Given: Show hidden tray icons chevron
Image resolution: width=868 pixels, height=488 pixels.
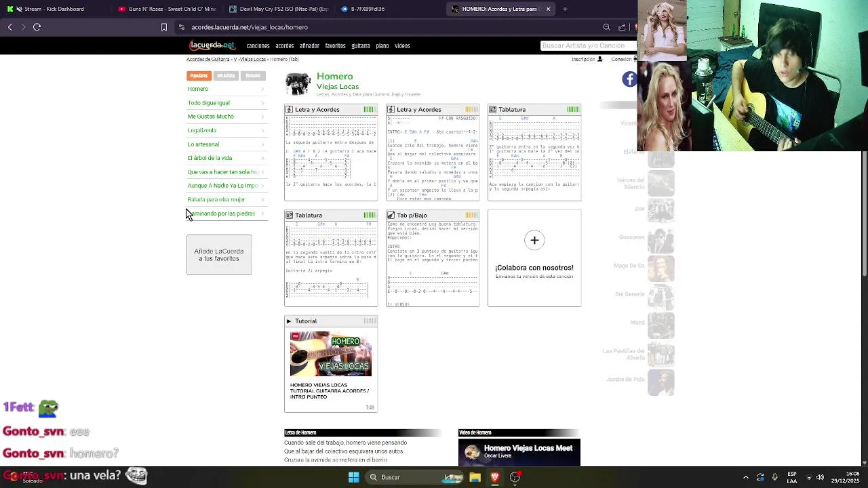Looking at the screenshot, I should 746,477.
